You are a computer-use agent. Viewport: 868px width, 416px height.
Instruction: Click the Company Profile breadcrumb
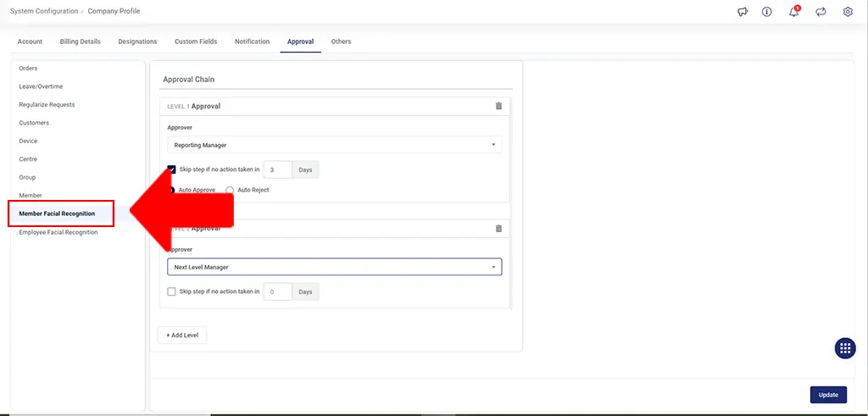coord(114,11)
